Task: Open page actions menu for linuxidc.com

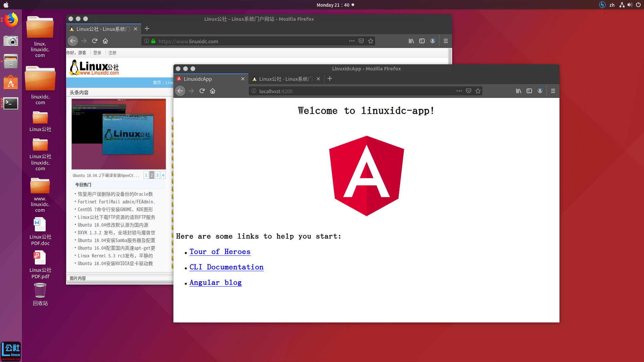Action: click(x=352, y=41)
